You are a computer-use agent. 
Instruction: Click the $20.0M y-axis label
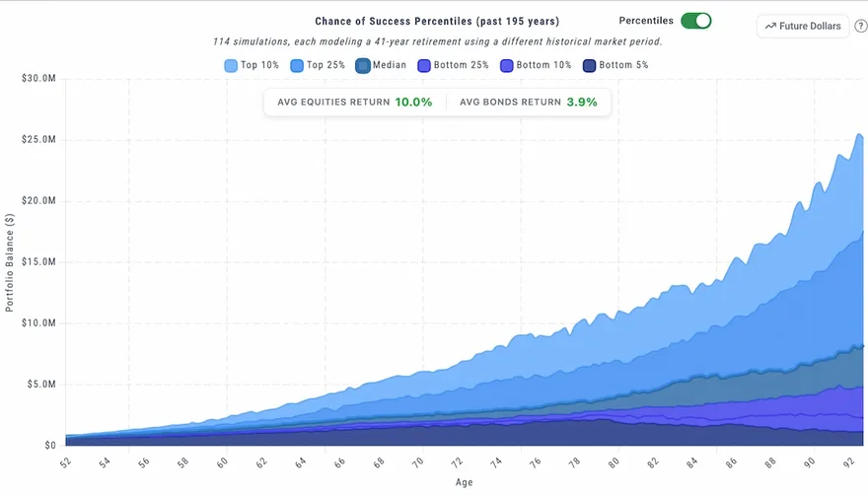pos(38,200)
